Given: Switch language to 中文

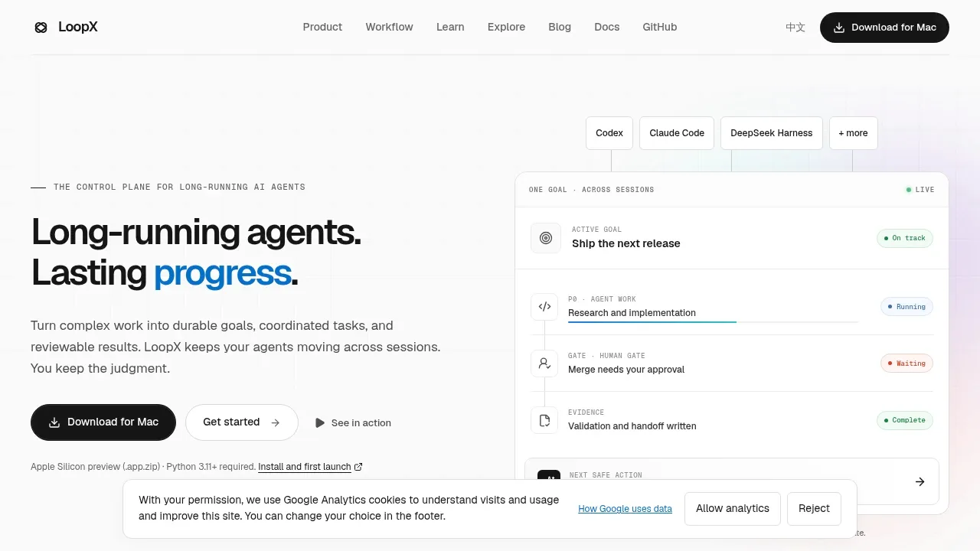Looking at the screenshot, I should (795, 28).
